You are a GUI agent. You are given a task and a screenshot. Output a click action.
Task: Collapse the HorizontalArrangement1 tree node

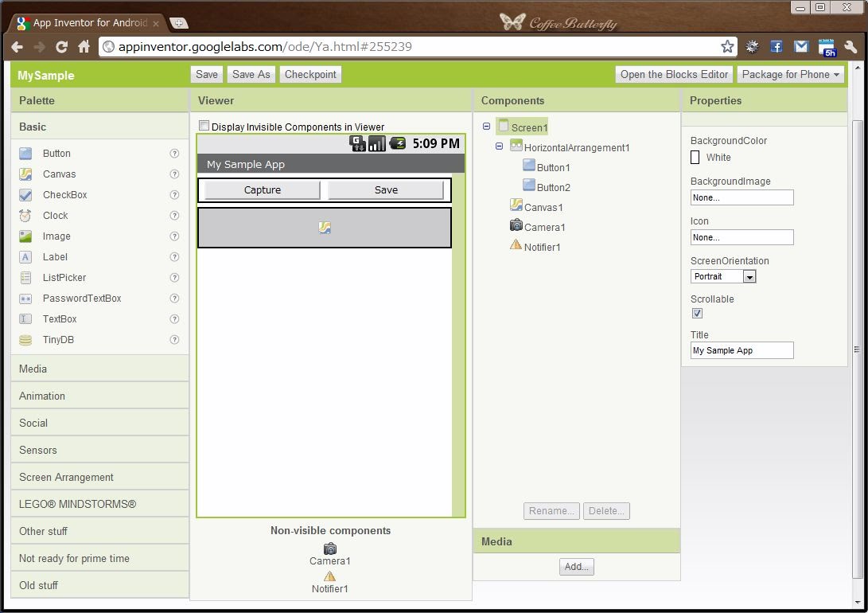coord(499,146)
